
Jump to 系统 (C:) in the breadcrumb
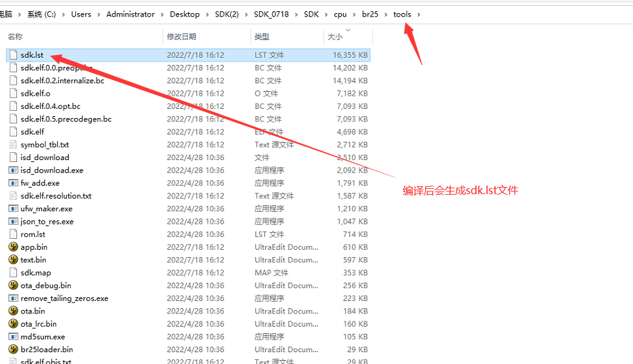pos(41,14)
